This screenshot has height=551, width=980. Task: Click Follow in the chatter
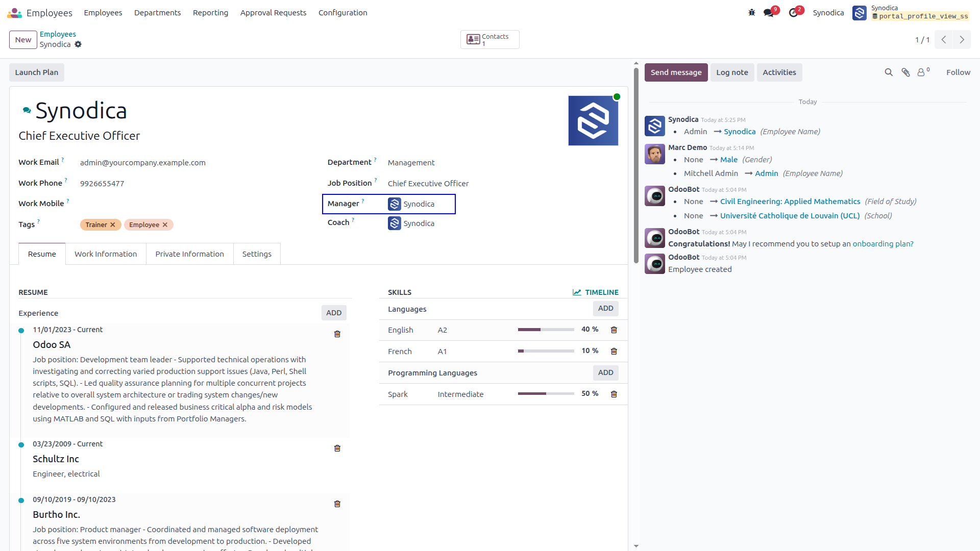(958, 72)
